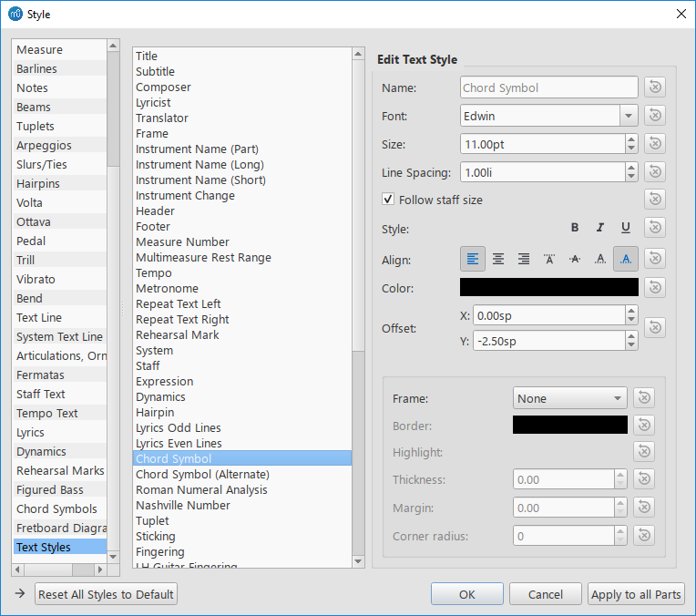Reset Follow staff size to default

pyautogui.click(x=655, y=199)
